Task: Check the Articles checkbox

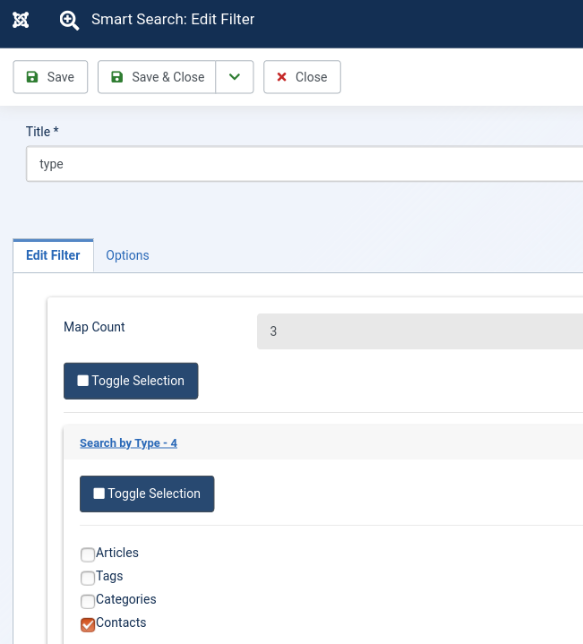Action: click(88, 554)
